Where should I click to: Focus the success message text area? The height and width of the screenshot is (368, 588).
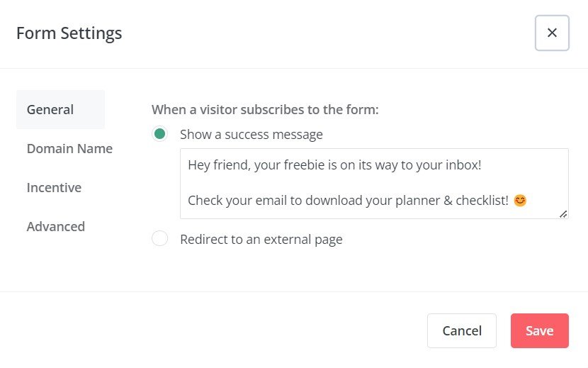pyautogui.click(x=374, y=184)
